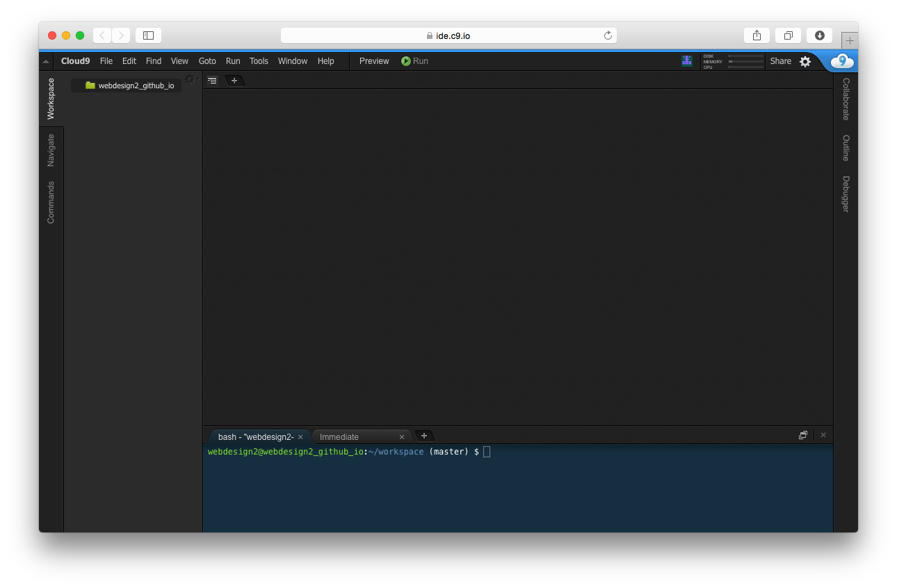The width and height of the screenshot is (897, 588).
Task: Switch to the Immediate tab
Action: point(339,436)
